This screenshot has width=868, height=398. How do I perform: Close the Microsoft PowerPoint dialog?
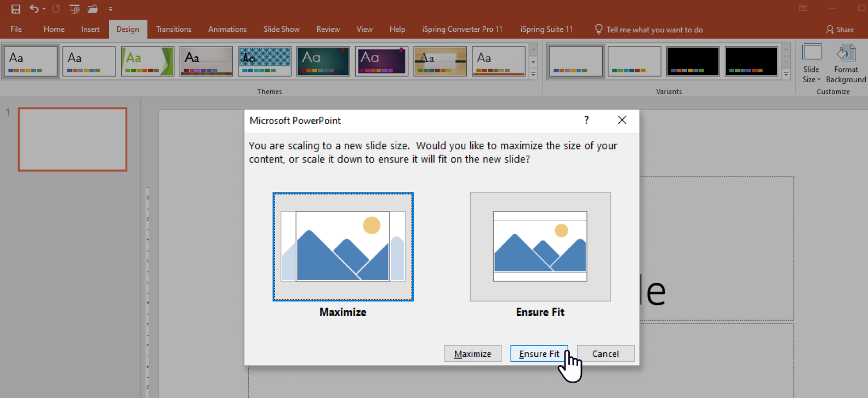[x=622, y=120]
